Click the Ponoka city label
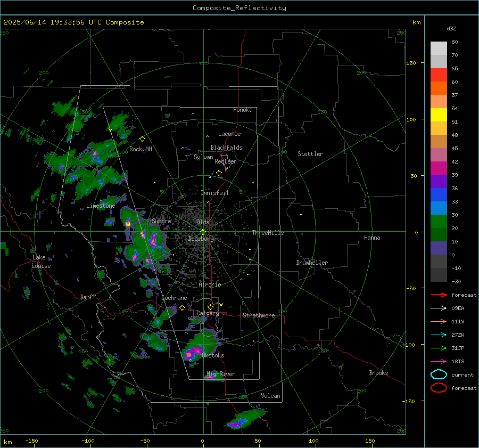The width and height of the screenshot is (479, 448). point(243,110)
